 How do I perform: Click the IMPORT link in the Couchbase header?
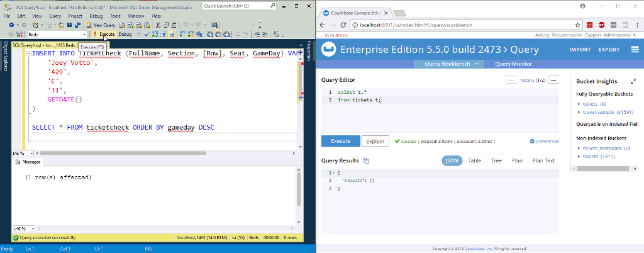pyautogui.click(x=580, y=50)
